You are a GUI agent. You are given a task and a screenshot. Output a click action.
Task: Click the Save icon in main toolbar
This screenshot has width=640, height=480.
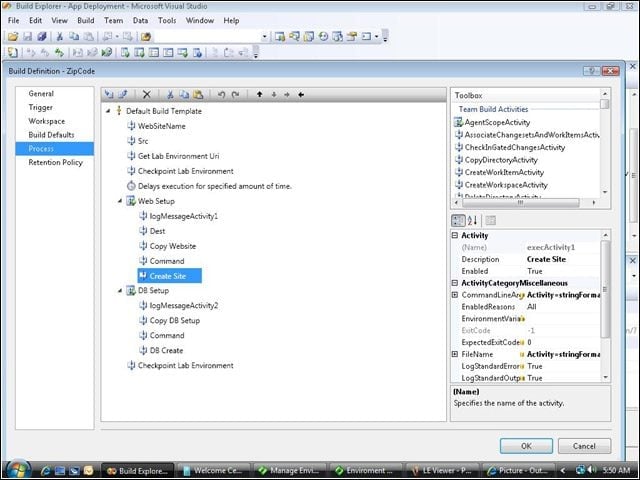coord(27,37)
